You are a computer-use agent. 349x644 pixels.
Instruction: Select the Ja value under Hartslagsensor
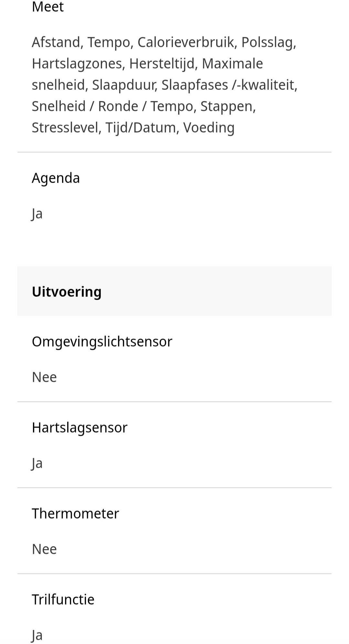[37, 464]
